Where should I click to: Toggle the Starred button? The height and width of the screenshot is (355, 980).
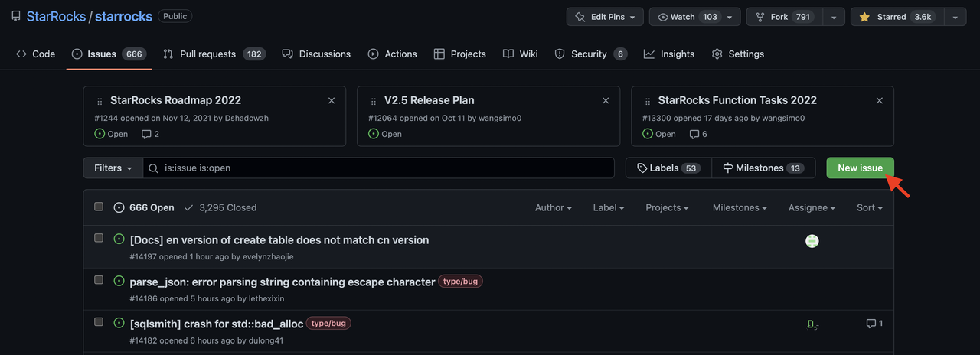pyautogui.click(x=896, y=17)
